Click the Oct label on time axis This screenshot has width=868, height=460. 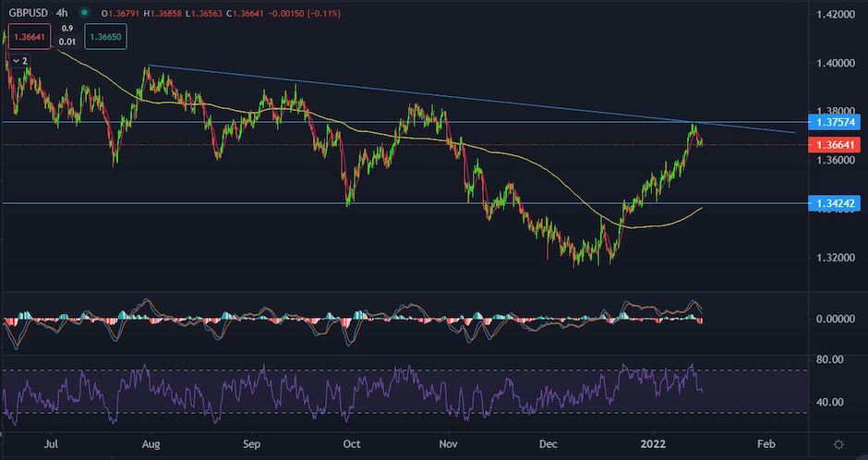click(352, 444)
